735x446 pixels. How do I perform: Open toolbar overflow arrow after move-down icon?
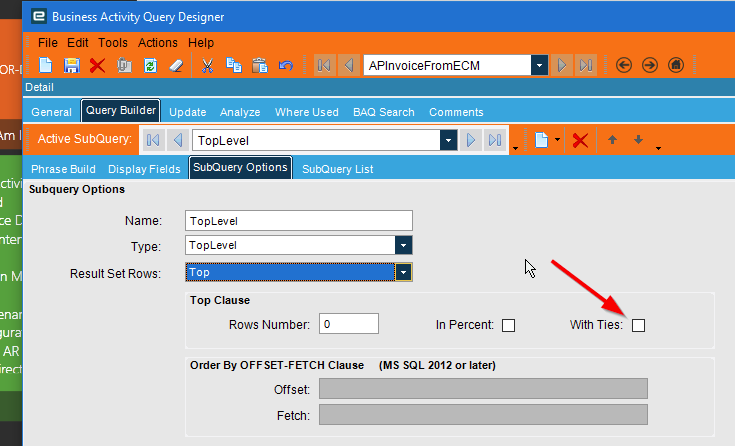click(659, 148)
